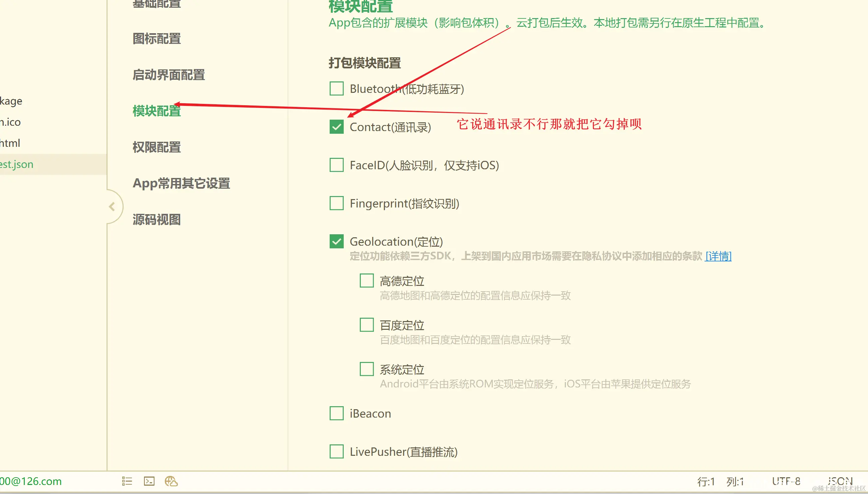Switch to the 权限配置 tab

[x=157, y=147]
